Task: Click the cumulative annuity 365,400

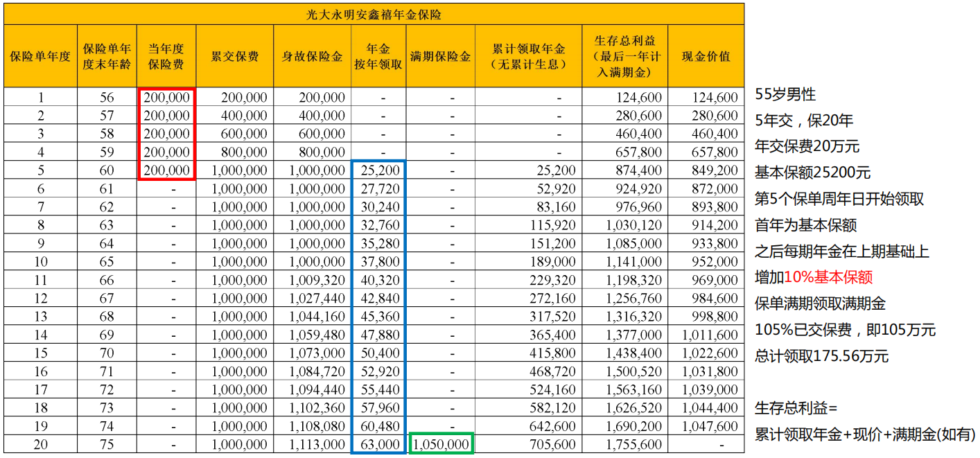Action: click(x=552, y=335)
